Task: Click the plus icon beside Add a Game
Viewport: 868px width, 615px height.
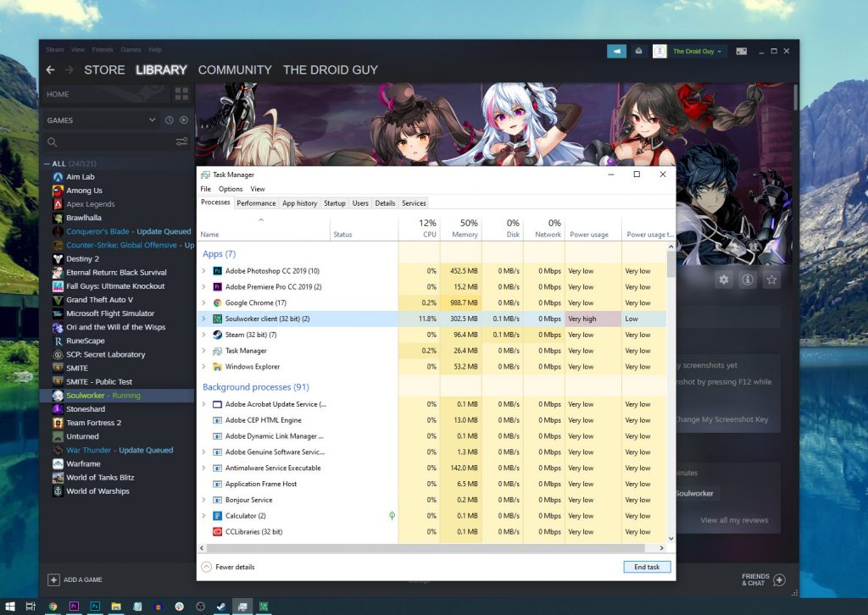Action: (x=53, y=579)
